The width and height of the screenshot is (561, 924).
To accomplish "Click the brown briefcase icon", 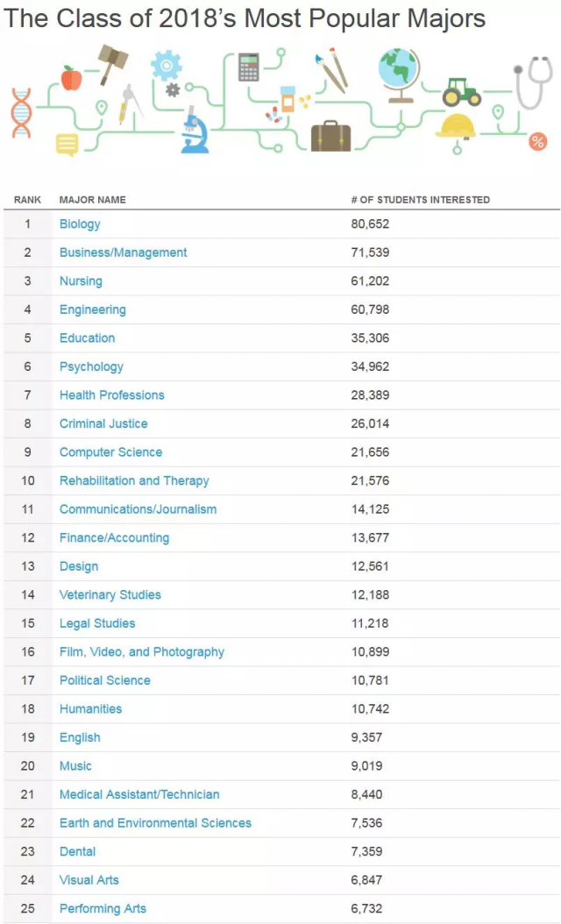I will point(330,136).
